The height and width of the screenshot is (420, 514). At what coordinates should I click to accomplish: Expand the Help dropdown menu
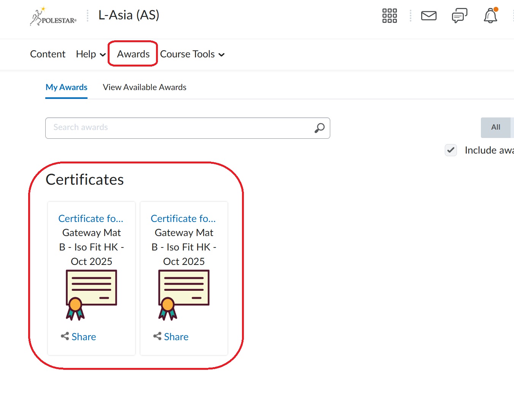(x=91, y=54)
